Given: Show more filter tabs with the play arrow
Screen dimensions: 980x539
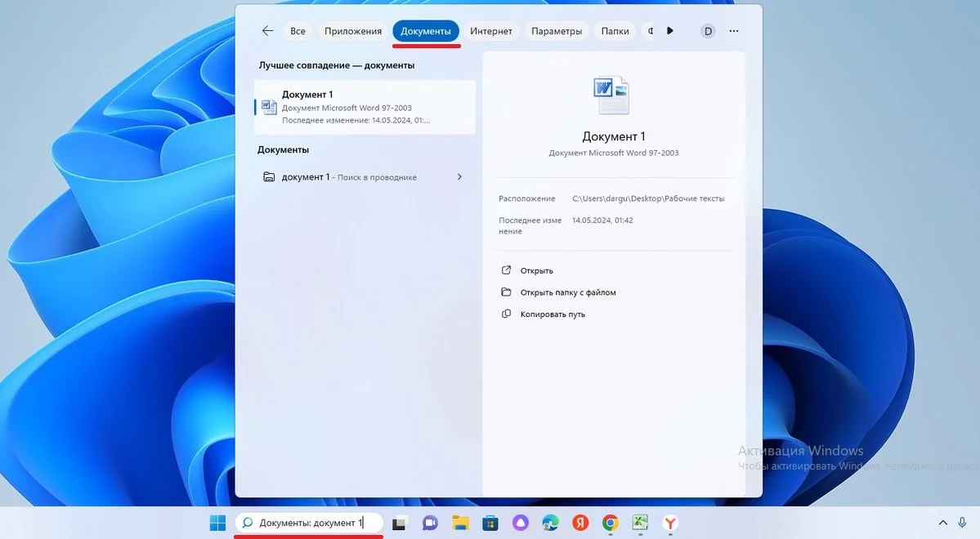Looking at the screenshot, I should pos(670,30).
